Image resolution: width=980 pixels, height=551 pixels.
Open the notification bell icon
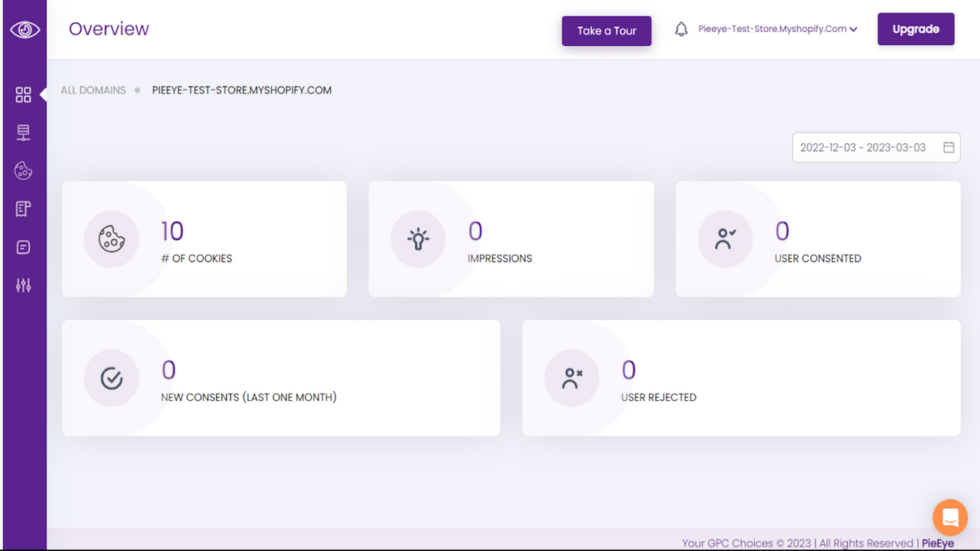pos(681,28)
